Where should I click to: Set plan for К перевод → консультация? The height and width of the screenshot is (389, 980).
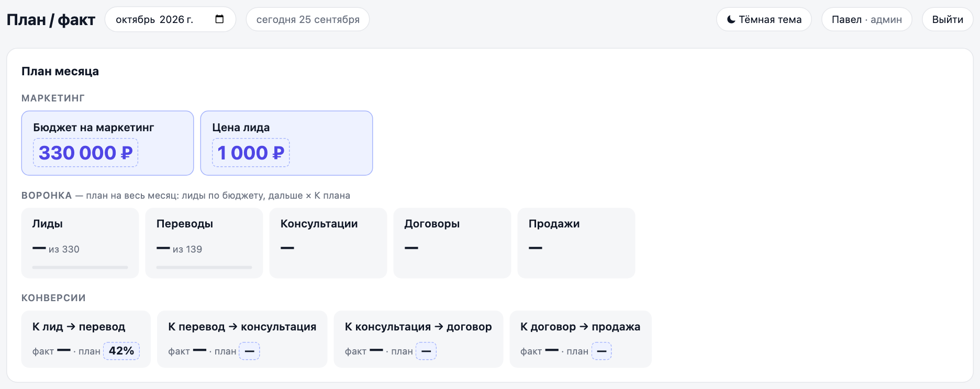pyautogui.click(x=249, y=351)
